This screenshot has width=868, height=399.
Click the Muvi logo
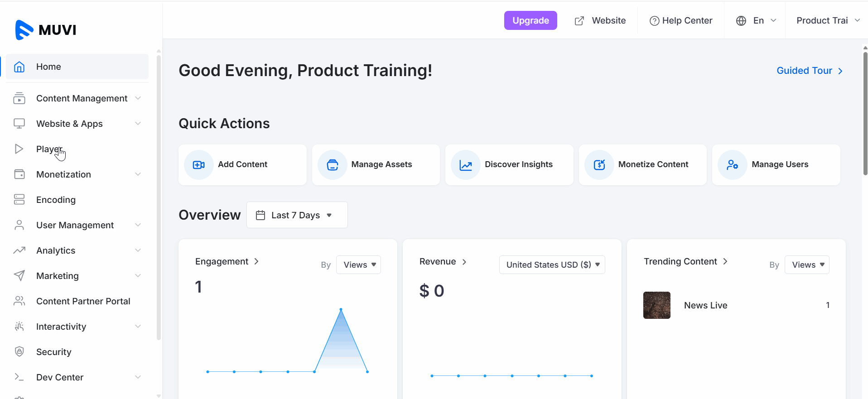[46, 30]
